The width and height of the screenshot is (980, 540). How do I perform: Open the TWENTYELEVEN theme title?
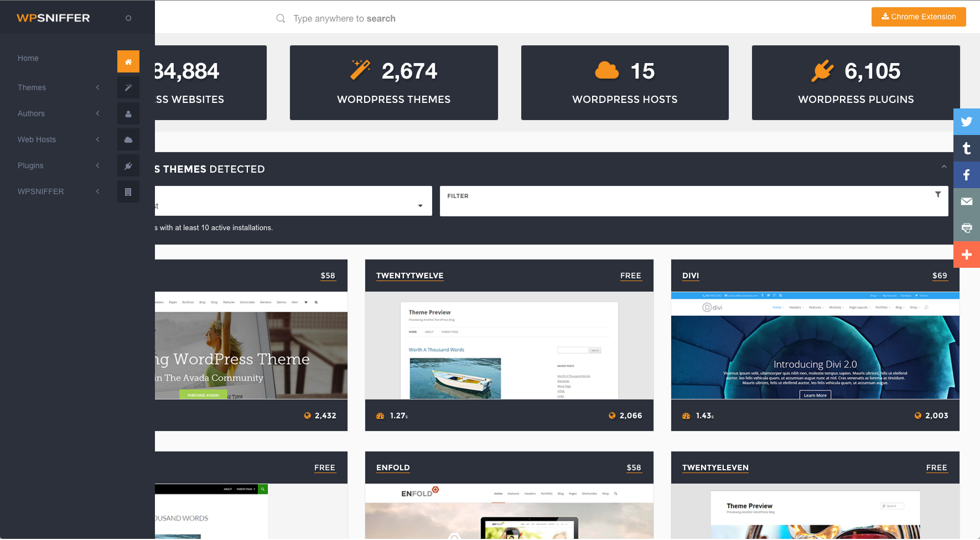715,468
